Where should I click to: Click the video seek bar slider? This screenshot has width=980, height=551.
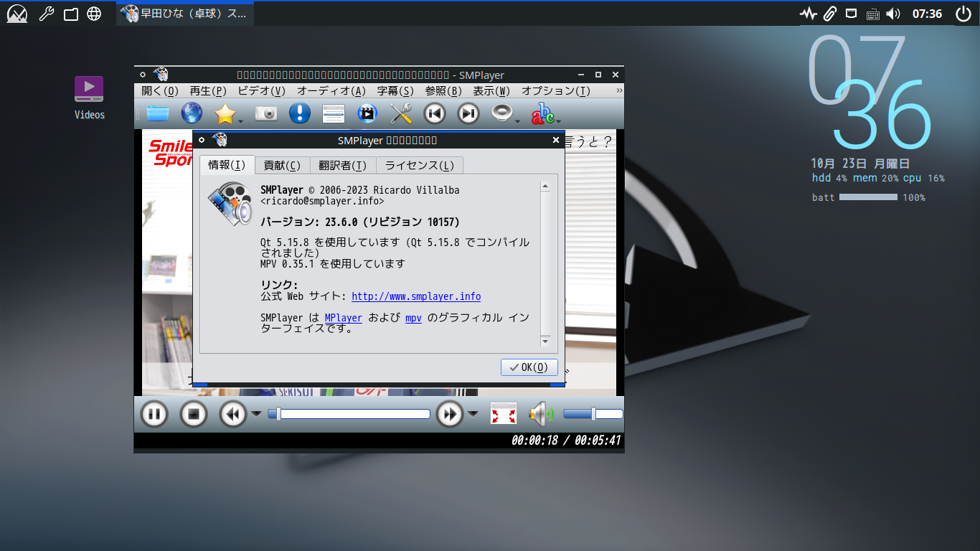[x=349, y=414]
